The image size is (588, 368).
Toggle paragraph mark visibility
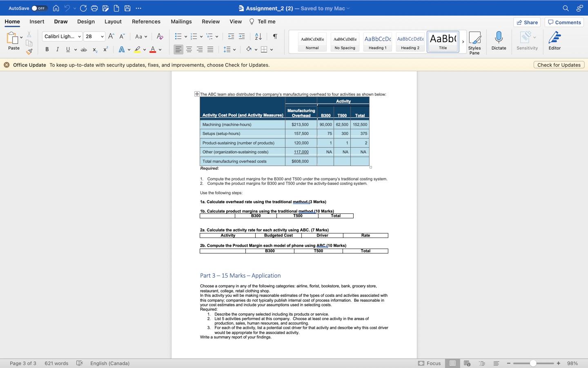tap(274, 36)
